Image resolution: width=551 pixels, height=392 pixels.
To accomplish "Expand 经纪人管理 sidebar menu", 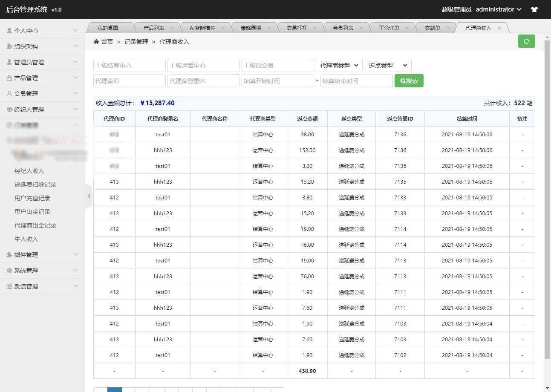I will (x=42, y=110).
